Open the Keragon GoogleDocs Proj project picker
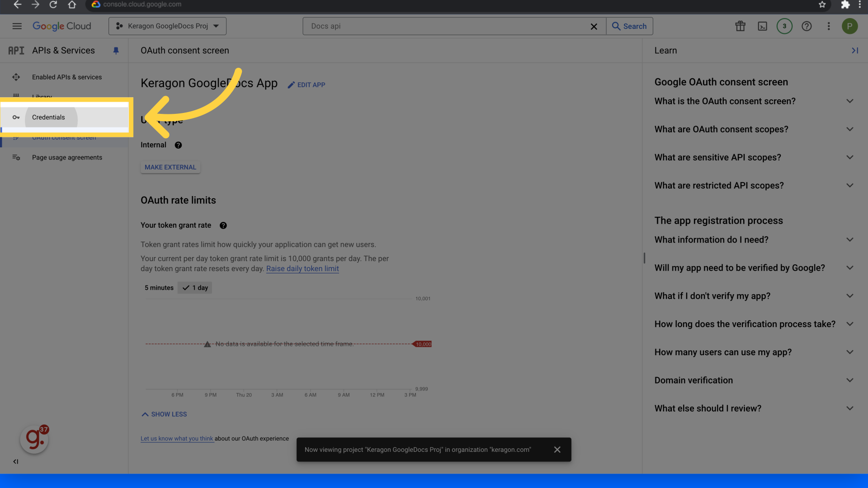The width and height of the screenshot is (868, 488). (x=167, y=26)
